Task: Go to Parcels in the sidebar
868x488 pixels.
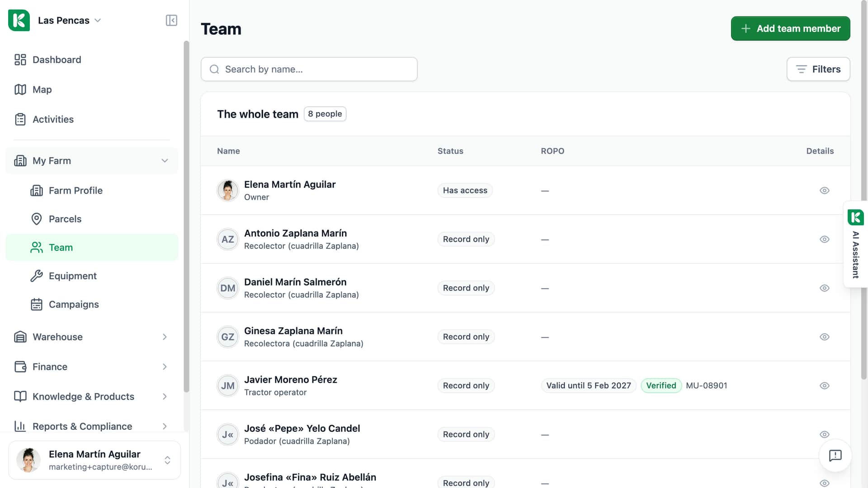Action: pyautogui.click(x=92, y=219)
